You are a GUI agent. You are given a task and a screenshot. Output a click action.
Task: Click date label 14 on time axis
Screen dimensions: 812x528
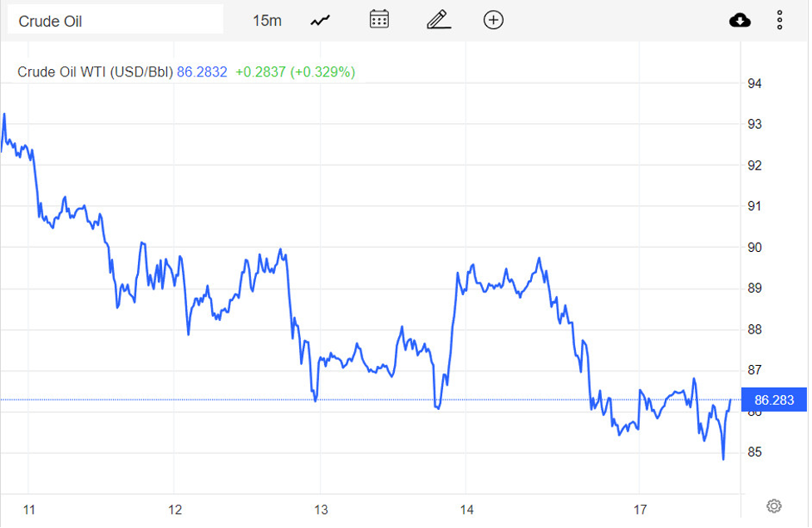pyautogui.click(x=466, y=509)
